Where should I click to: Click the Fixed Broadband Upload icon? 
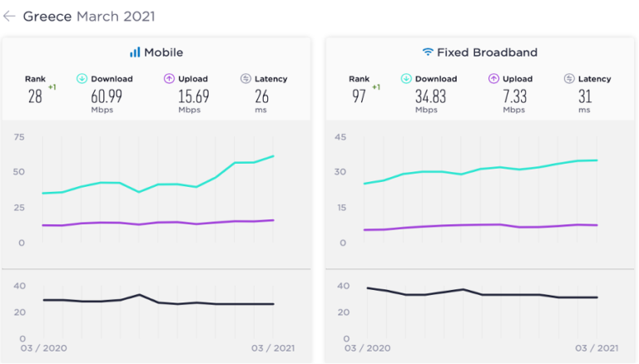[x=493, y=79]
